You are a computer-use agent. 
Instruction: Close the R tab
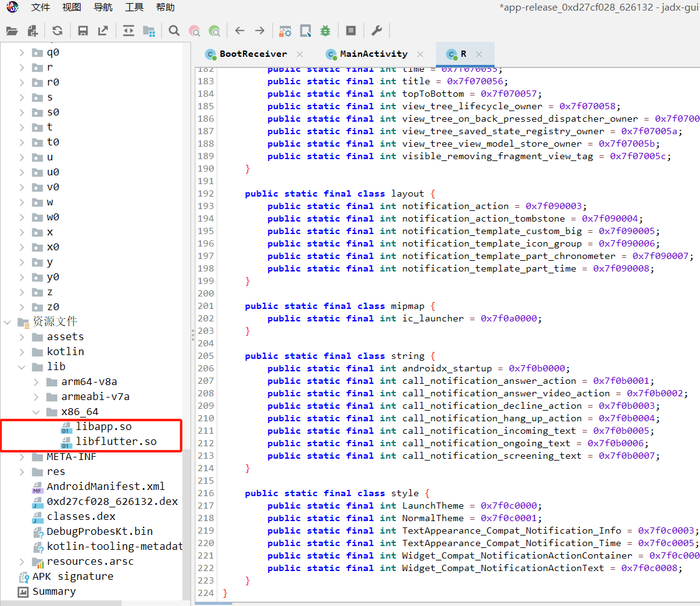click(479, 54)
